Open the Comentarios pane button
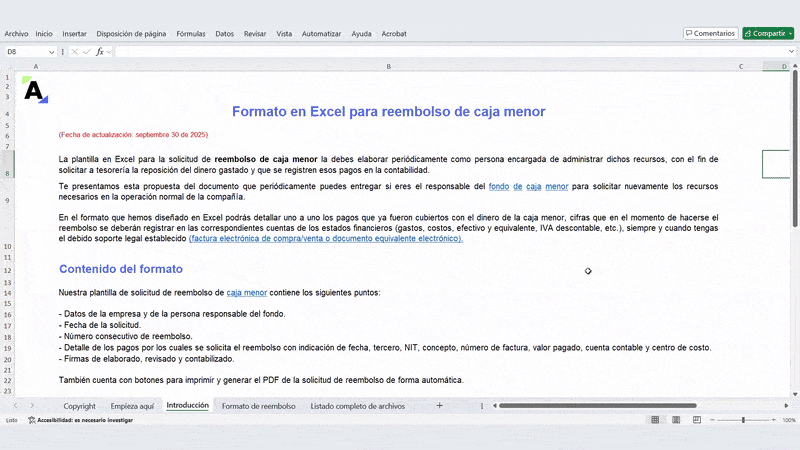Viewport: 800px width, 450px height. [710, 33]
